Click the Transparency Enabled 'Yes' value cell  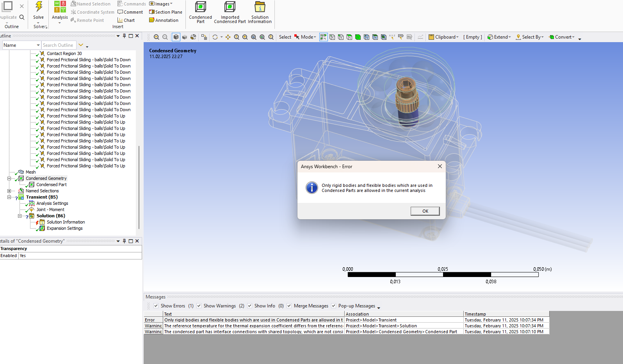[80, 256]
